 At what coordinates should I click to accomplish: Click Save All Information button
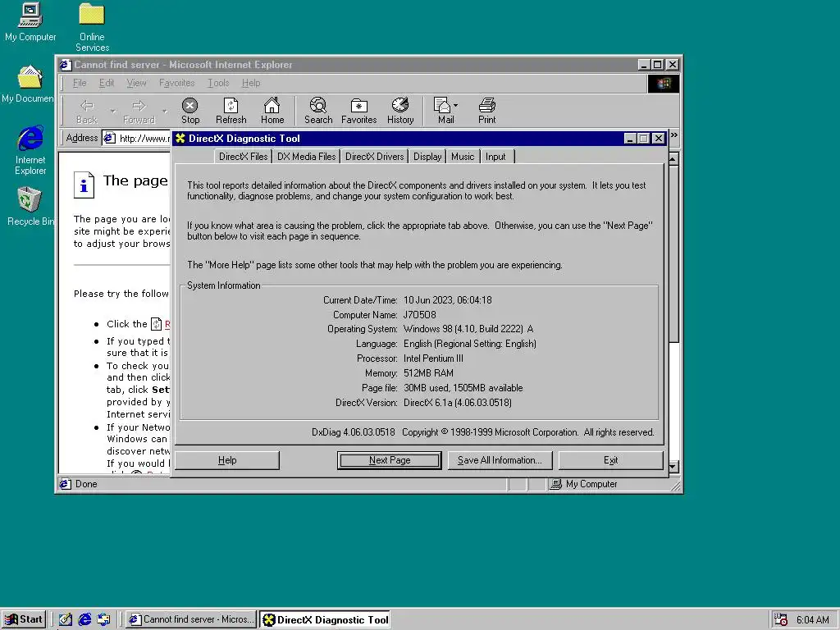500,460
